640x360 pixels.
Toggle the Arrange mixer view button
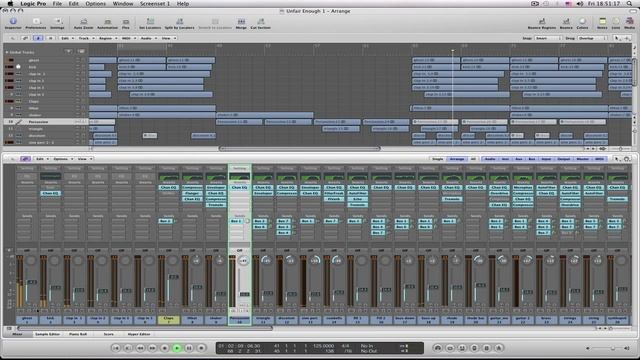[x=457, y=159]
